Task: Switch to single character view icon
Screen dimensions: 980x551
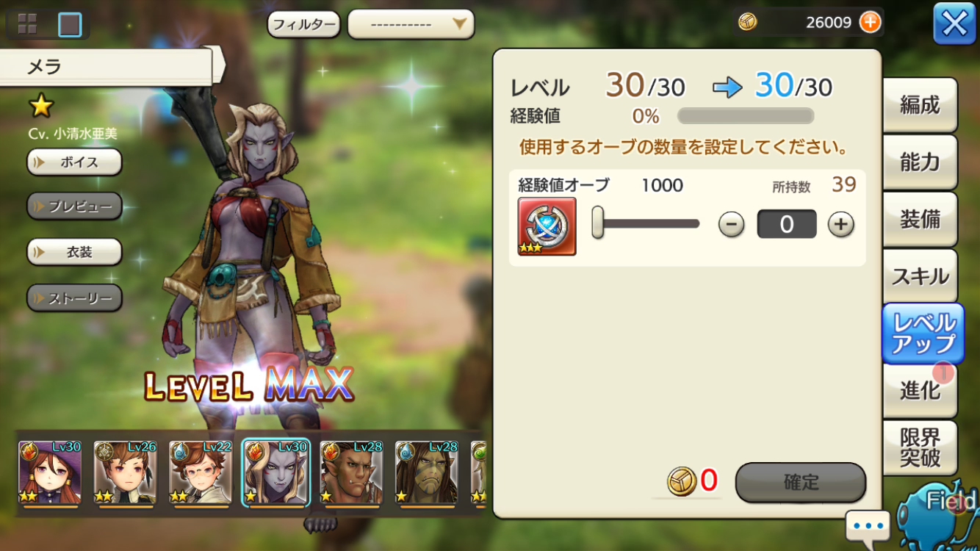Action: click(70, 24)
